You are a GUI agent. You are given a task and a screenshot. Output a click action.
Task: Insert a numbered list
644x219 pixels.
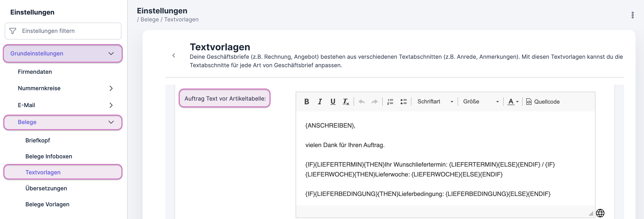[x=390, y=102]
